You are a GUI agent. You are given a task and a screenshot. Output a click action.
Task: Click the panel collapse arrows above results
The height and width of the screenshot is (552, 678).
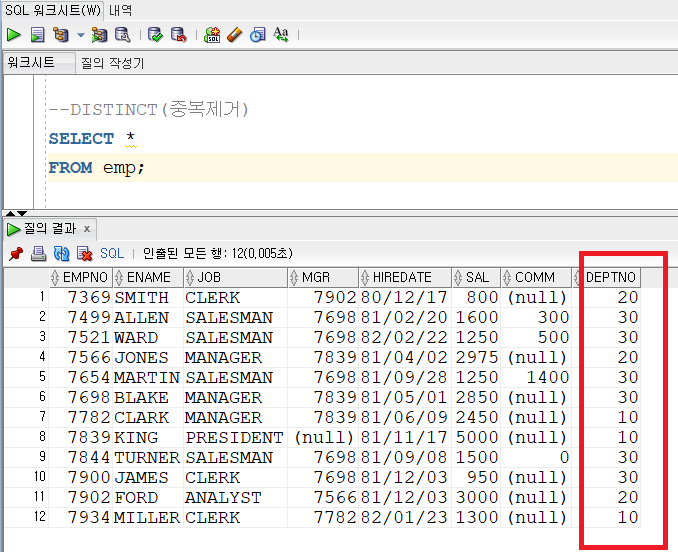tap(16, 214)
